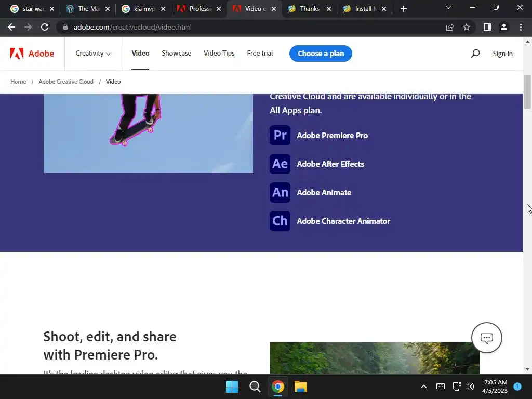The height and width of the screenshot is (399, 532).
Task: Open the Adobe Premiere Pro link
Action: click(x=332, y=136)
